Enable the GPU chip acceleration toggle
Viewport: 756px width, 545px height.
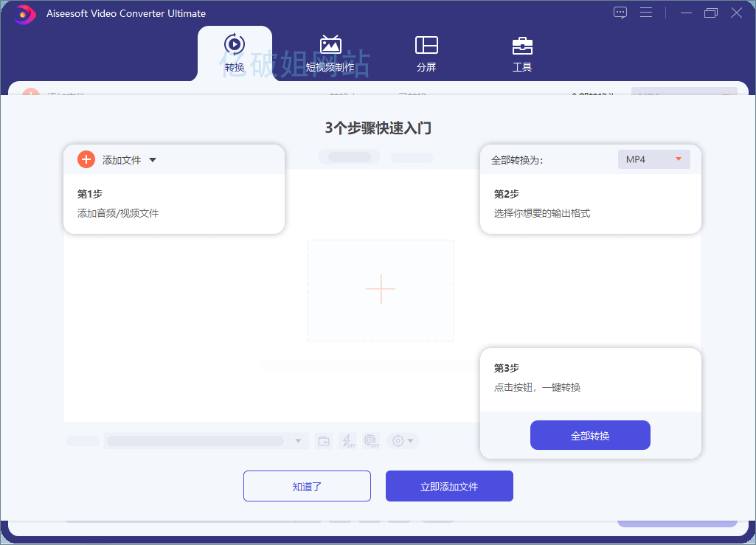(x=370, y=440)
